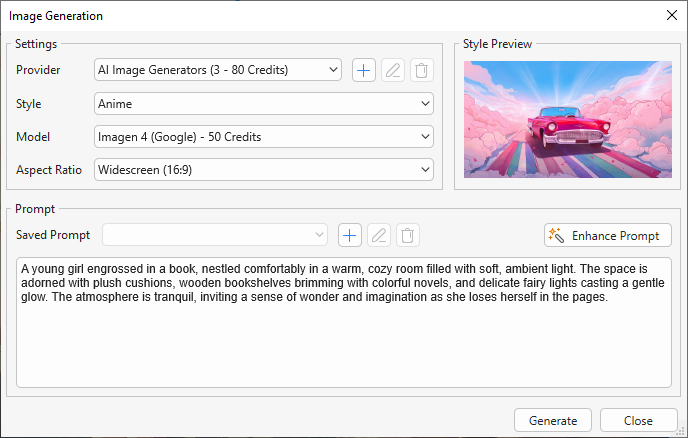The height and width of the screenshot is (438, 688).
Task: Expand the Style dropdown showing Anime
Action: click(263, 103)
